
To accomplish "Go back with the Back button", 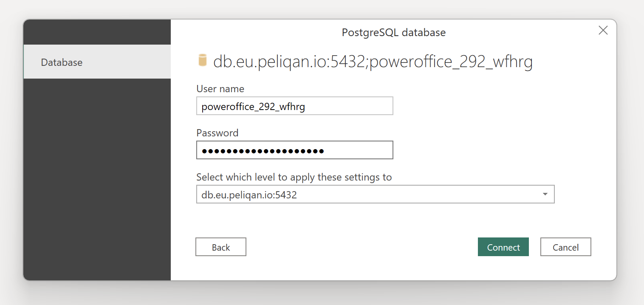I will tap(220, 247).
